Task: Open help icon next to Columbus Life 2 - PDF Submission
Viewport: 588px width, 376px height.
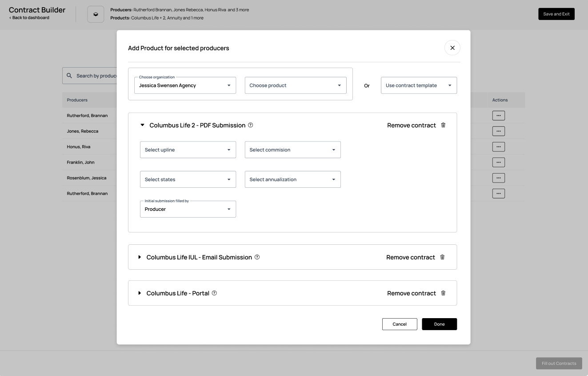Action: [251, 125]
